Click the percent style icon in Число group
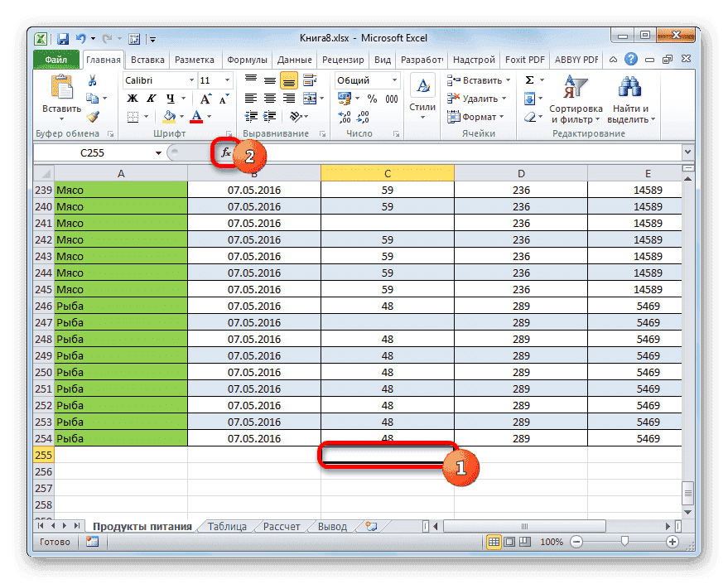The height and width of the screenshot is (584, 728). coord(371,98)
